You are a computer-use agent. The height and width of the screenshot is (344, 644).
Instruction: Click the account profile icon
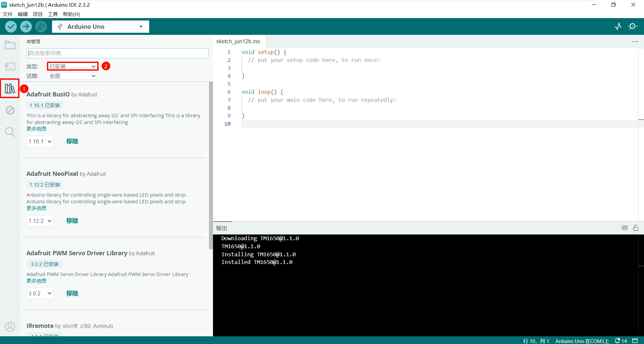pyautogui.click(x=10, y=327)
